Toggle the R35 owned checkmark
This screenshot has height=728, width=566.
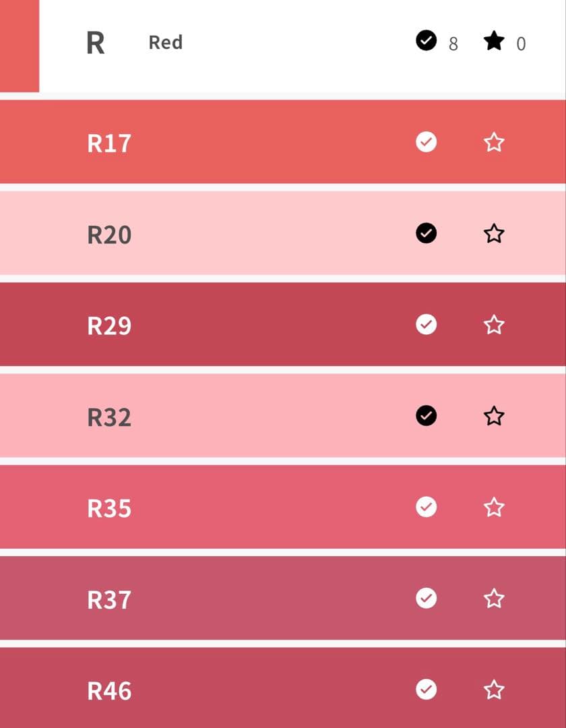pos(426,506)
